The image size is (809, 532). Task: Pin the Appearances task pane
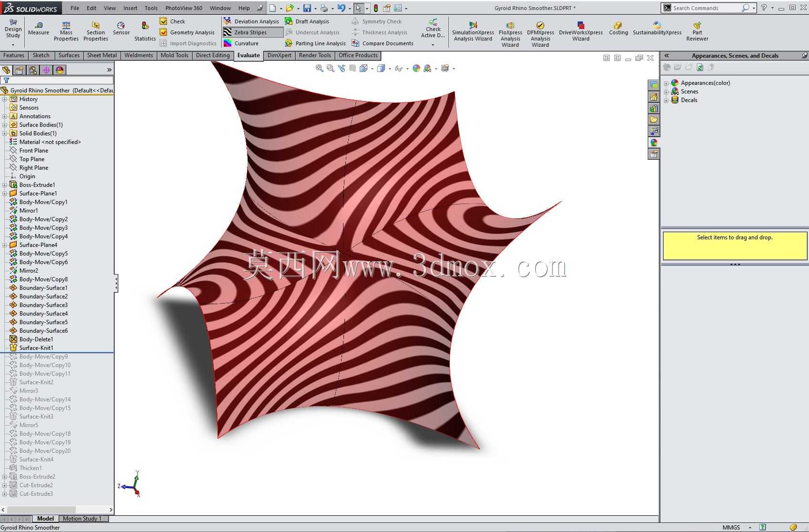coord(804,56)
